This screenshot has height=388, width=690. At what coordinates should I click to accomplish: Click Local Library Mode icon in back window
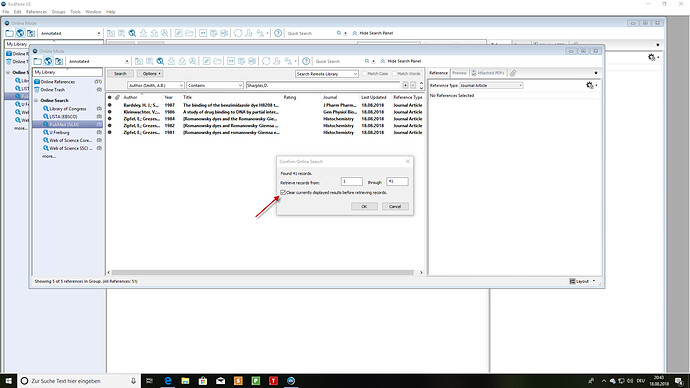[x=9, y=33]
